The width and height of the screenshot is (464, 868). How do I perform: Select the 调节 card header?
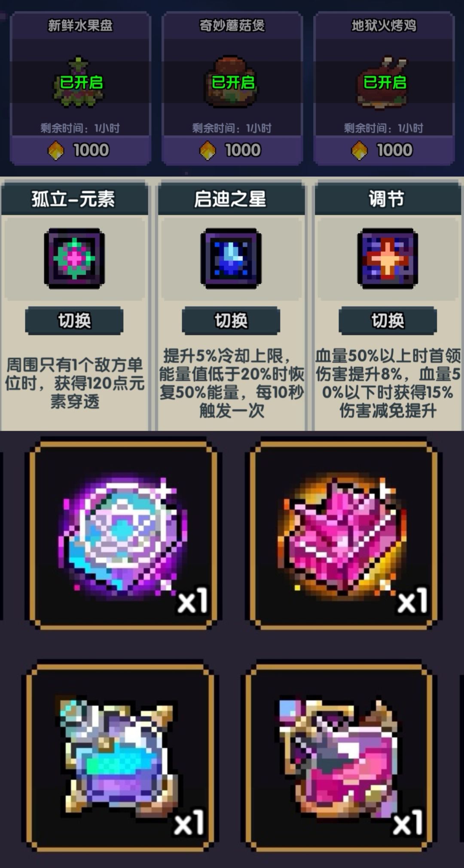pos(388,199)
